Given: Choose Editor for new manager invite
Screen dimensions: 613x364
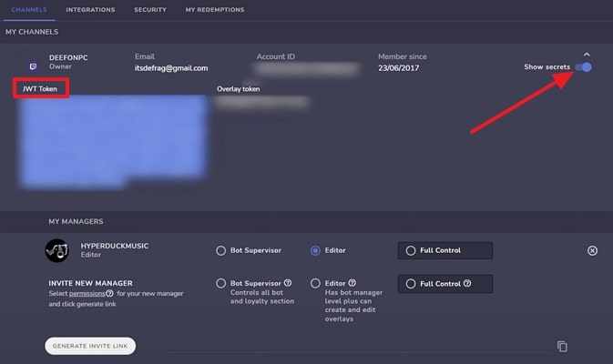Looking at the screenshot, I should (x=315, y=283).
